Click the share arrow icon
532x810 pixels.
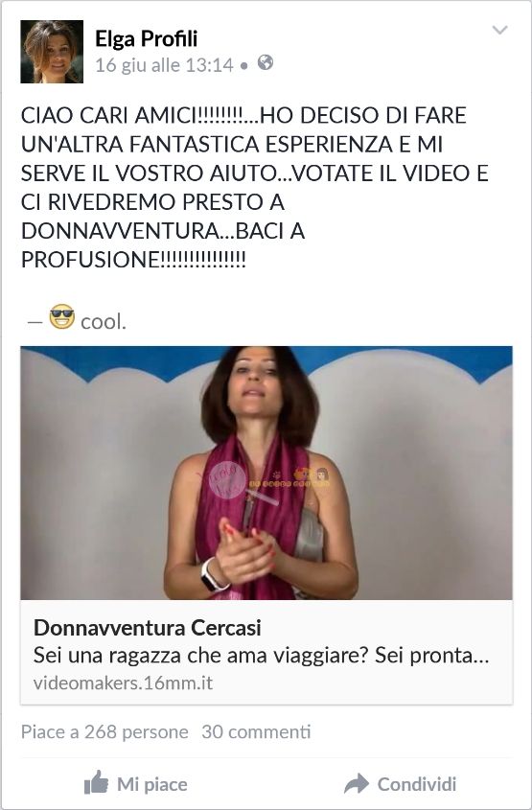pos(357,784)
